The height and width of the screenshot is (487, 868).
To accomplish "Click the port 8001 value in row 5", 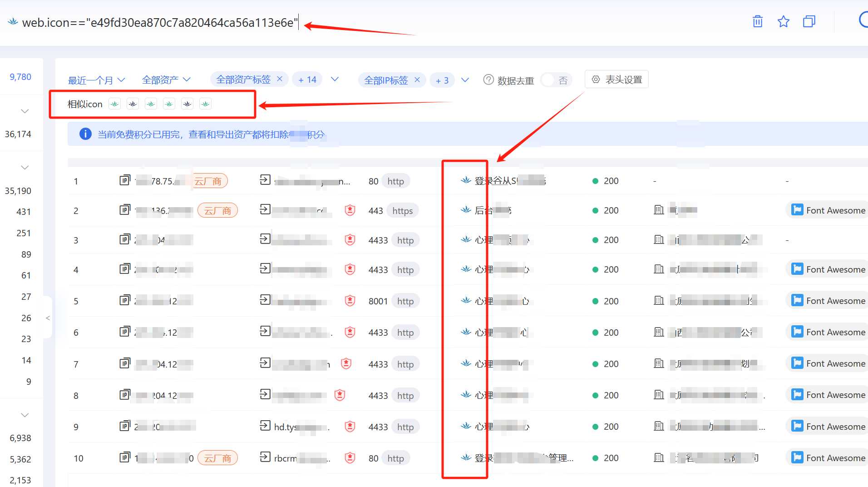I will tap(378, 301).
